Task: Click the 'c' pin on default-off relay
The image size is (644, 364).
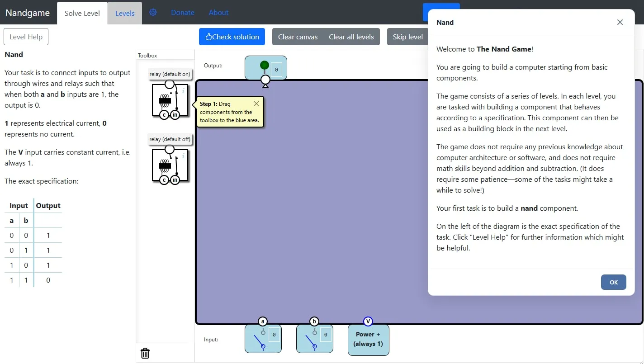Action: click(164, 180)
